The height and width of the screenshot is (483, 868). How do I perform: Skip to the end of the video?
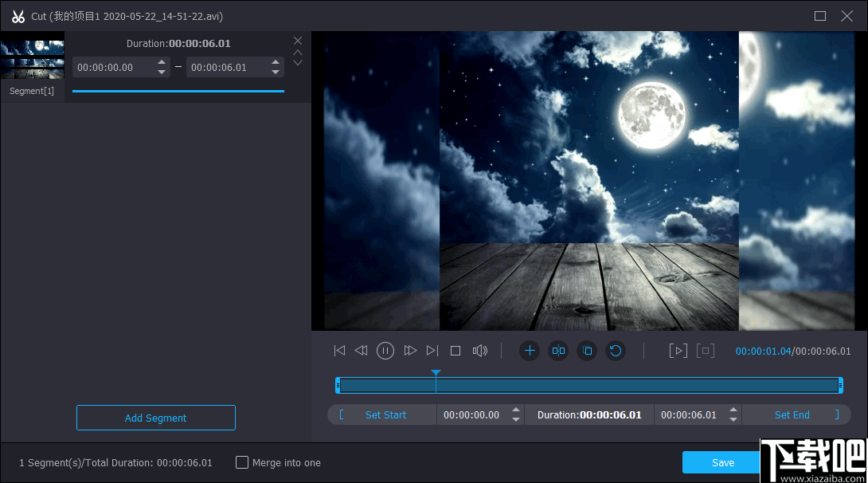tap(432, 351)
